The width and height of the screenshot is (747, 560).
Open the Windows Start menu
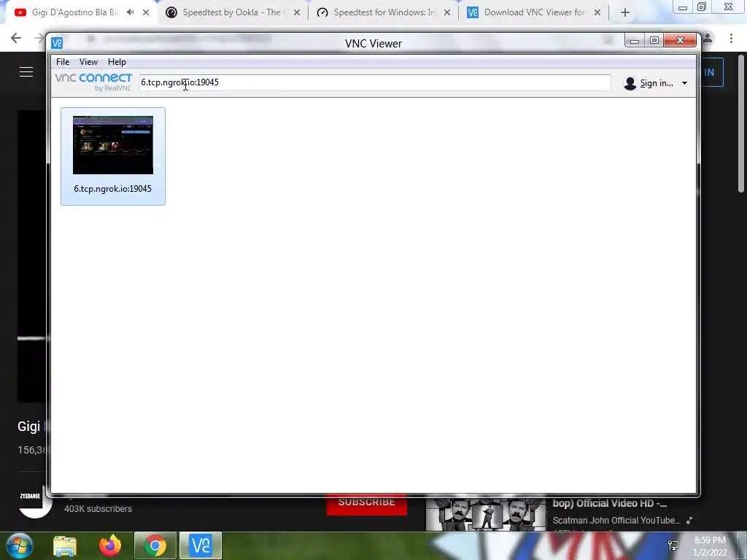click(20, 545)
